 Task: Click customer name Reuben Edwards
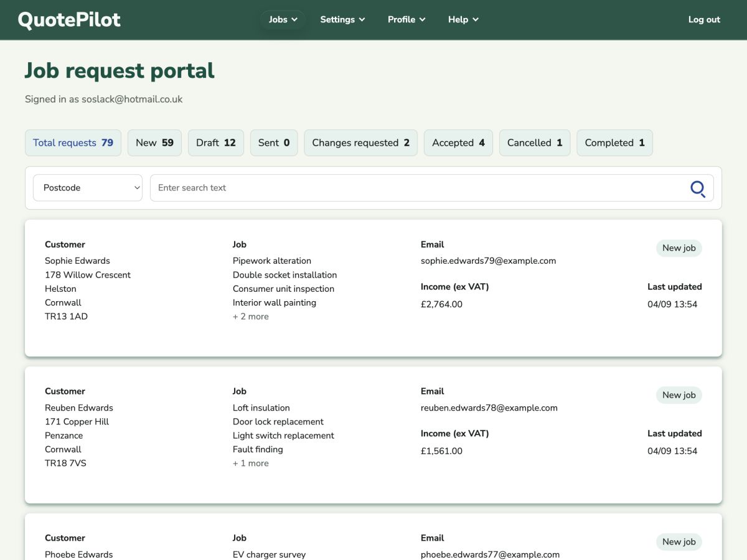pos(79,408)
